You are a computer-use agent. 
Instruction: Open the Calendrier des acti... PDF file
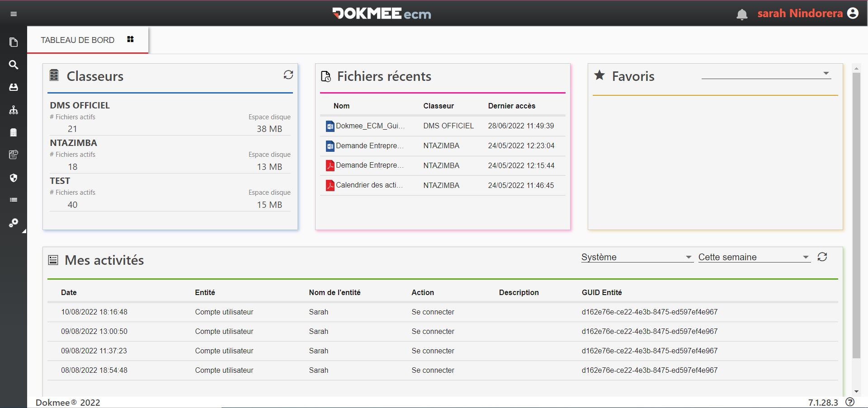[369, 185]
